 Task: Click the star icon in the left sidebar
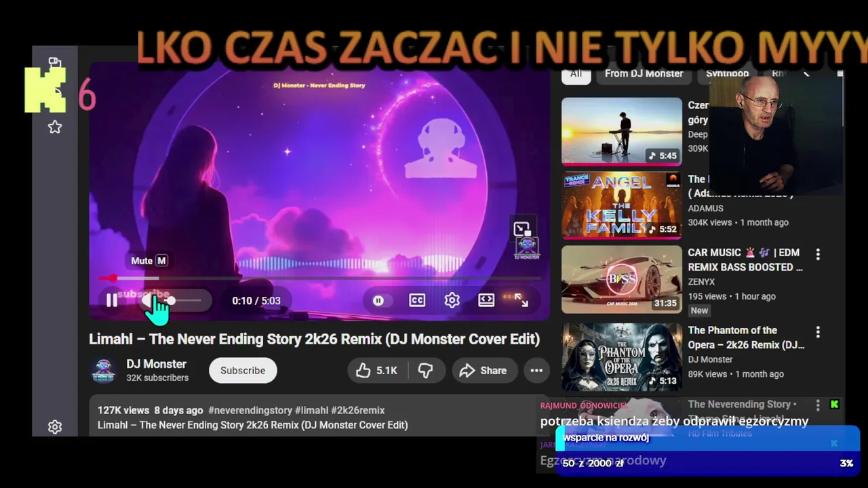tap(55, 127)
